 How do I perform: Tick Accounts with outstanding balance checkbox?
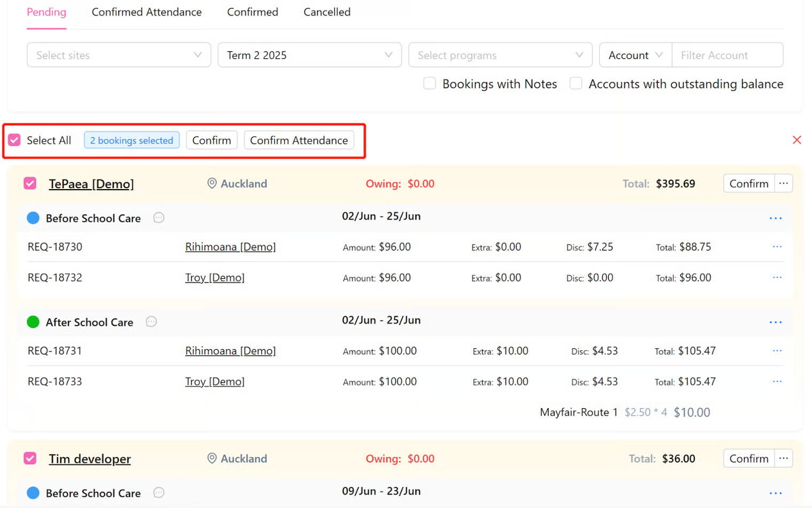(576, 84)
